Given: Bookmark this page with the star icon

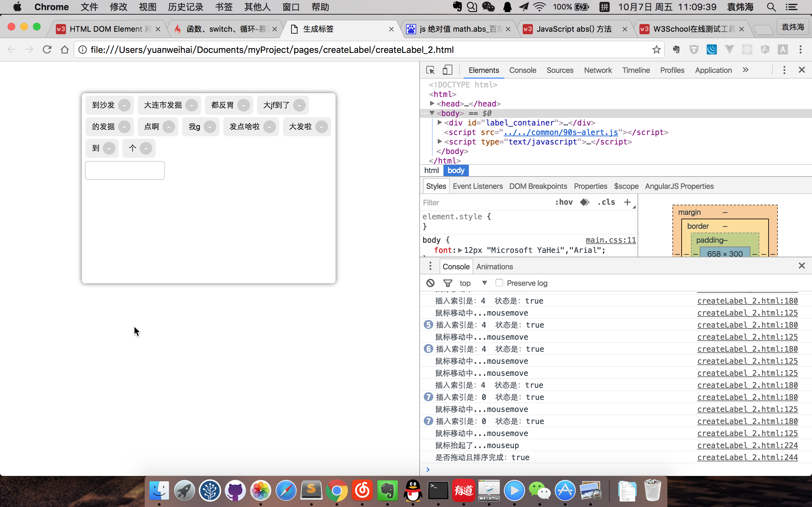Looking at the screenshot, I should coord(656,50).
